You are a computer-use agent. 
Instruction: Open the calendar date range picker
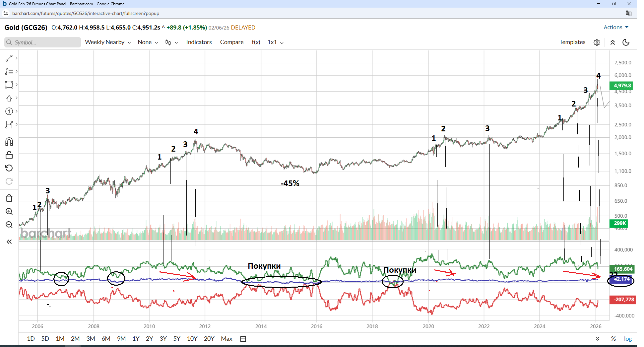click(243, 339)
